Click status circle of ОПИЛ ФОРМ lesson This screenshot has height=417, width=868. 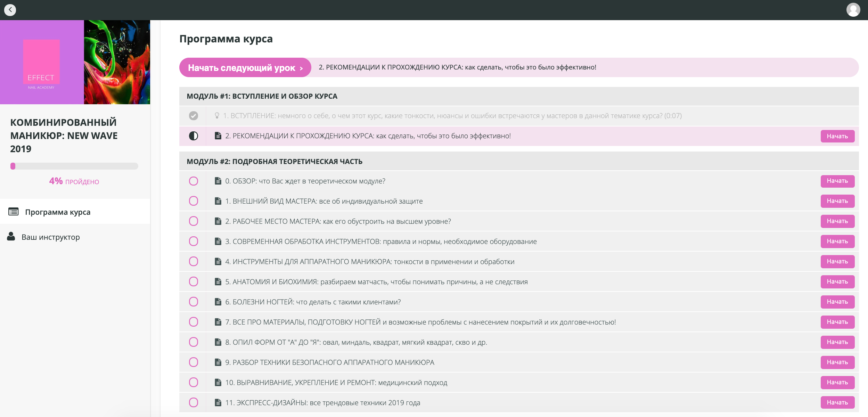tap(194, 342)
